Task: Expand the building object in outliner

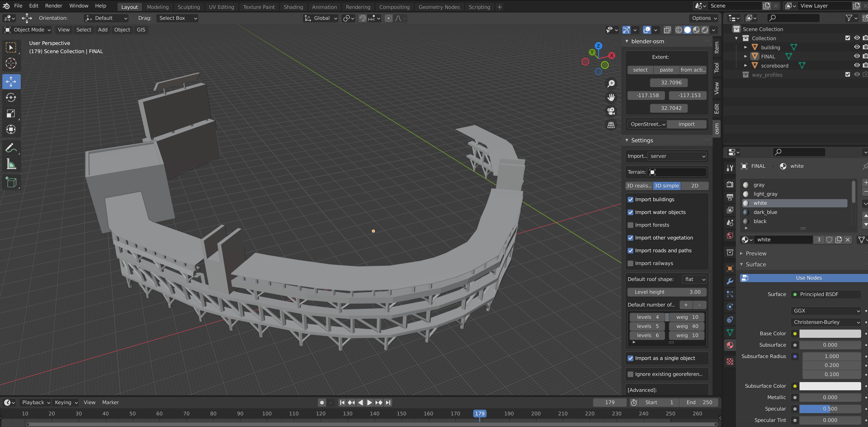Action: point(745,47)
